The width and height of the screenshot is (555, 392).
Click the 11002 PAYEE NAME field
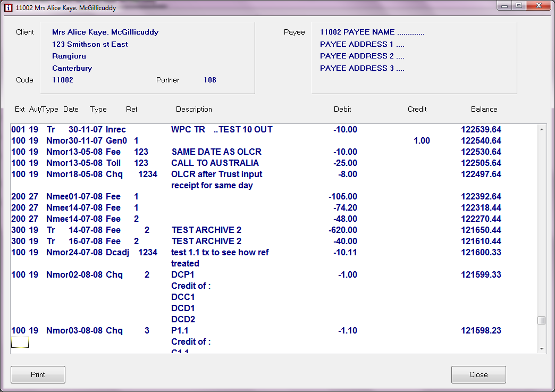pos(372,32)
